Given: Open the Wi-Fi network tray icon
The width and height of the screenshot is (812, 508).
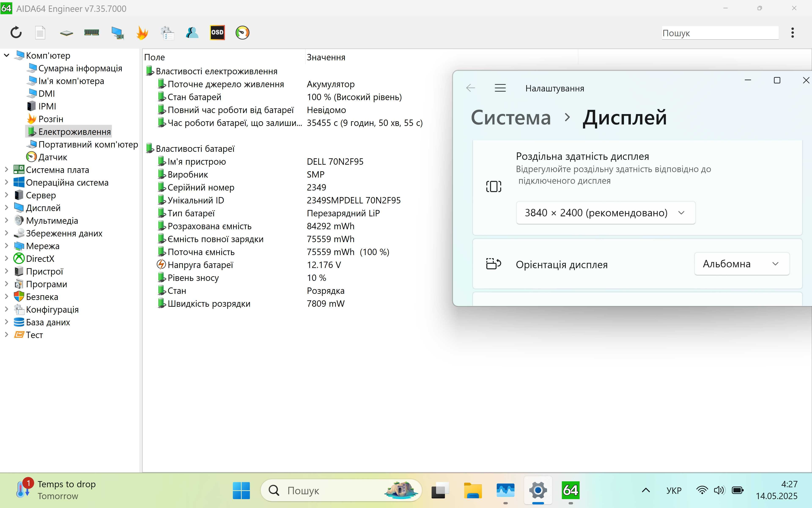Looking at the screenshot, I should click(702, 490).
